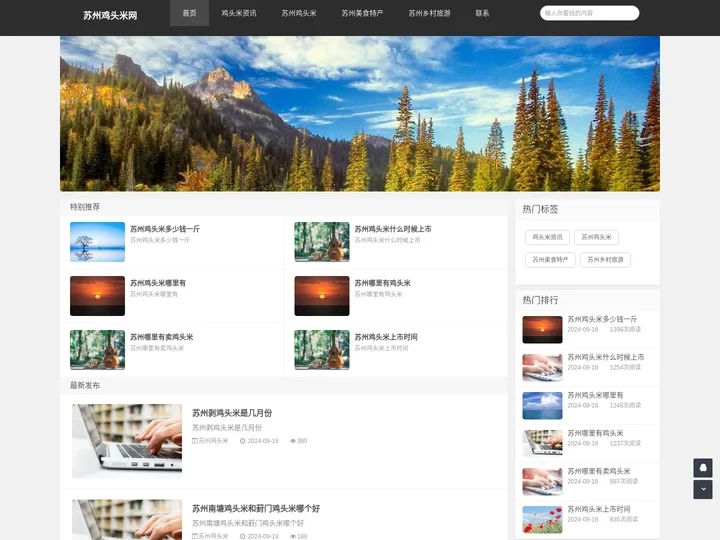This screenshot has width=720, height=540.
Task: Click guitar thumbnail of recommended 苏州鸡头米上市时间
Action: point(322,350)
